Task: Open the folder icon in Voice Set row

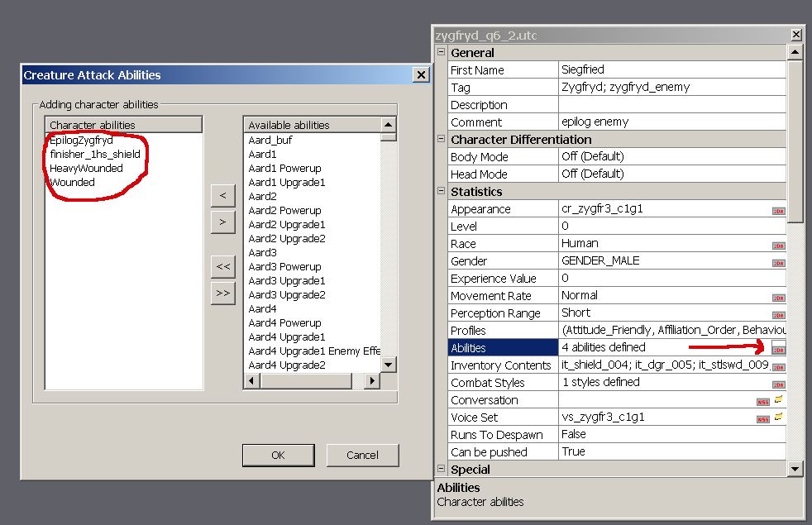Action: coord(779,418)
